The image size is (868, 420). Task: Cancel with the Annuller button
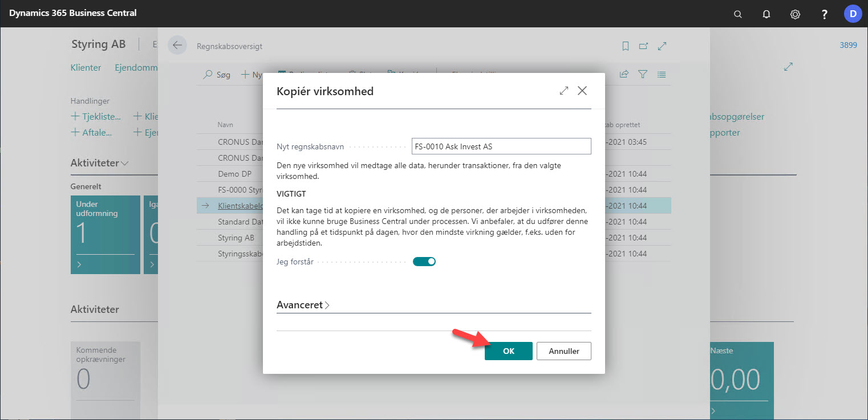click(x=564, y=351)
